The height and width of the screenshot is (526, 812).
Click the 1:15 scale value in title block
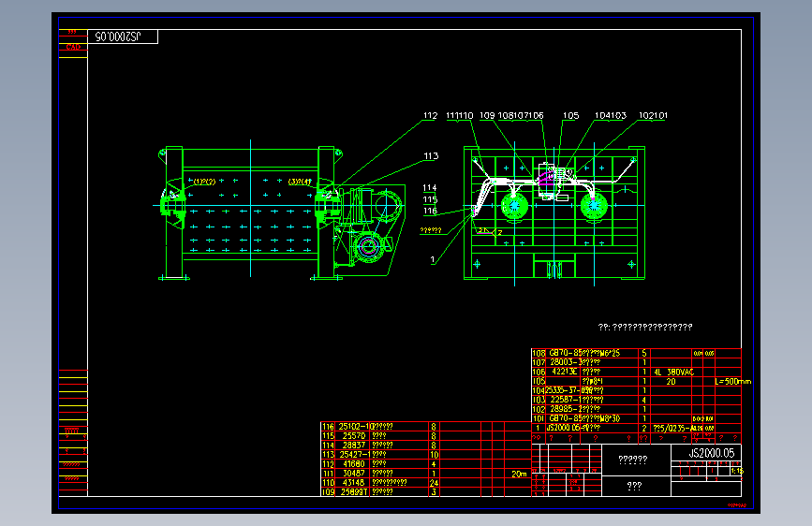point(736,471)
